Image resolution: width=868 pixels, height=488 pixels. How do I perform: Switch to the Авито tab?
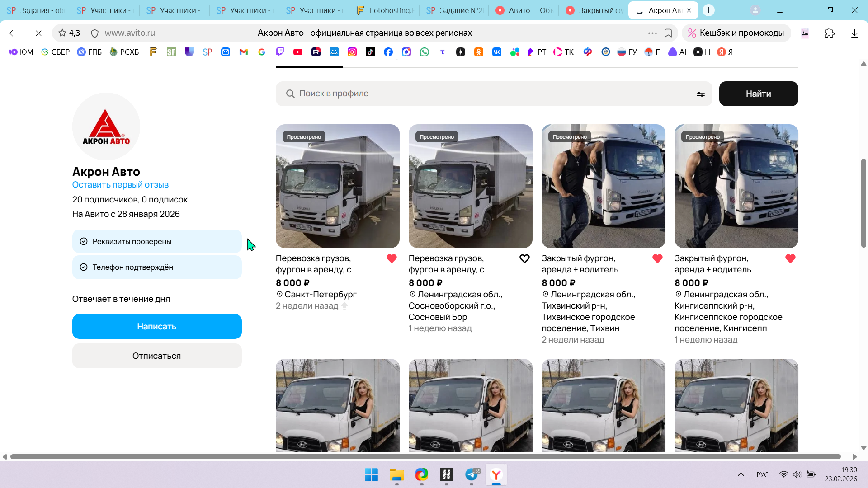pos(524,10)
